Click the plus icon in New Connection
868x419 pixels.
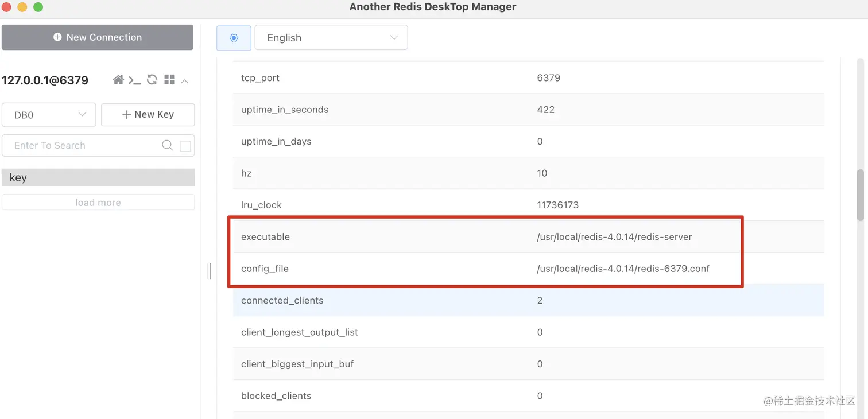pyautogui.click(x=57, y=37)
